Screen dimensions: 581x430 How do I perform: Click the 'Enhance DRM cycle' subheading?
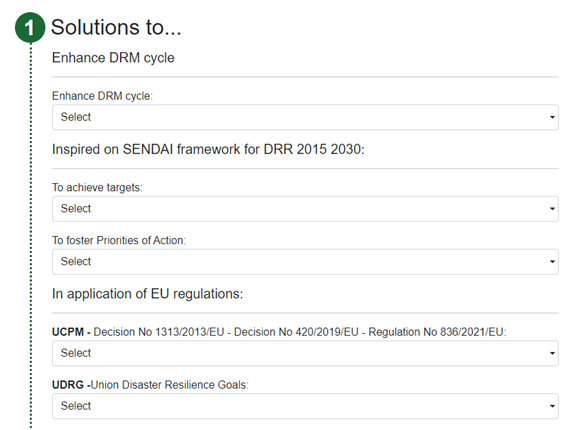click(113, 58)
